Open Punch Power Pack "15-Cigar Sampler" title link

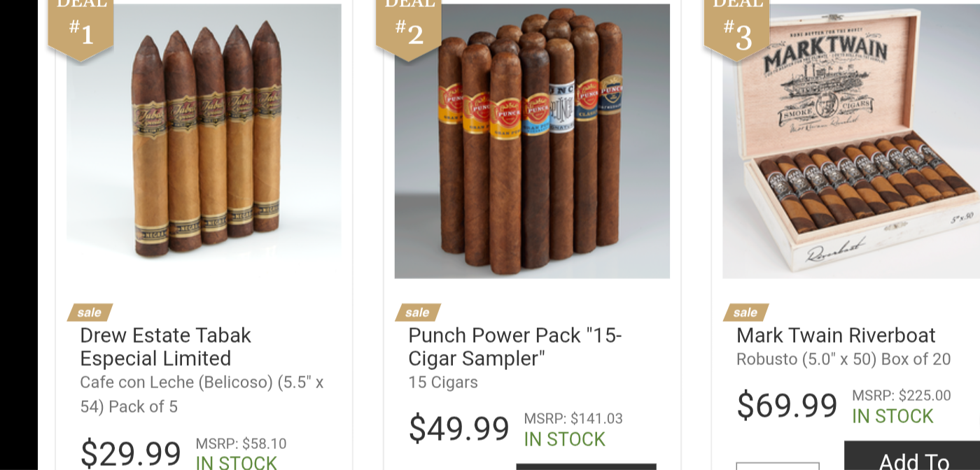click(515, 347)
